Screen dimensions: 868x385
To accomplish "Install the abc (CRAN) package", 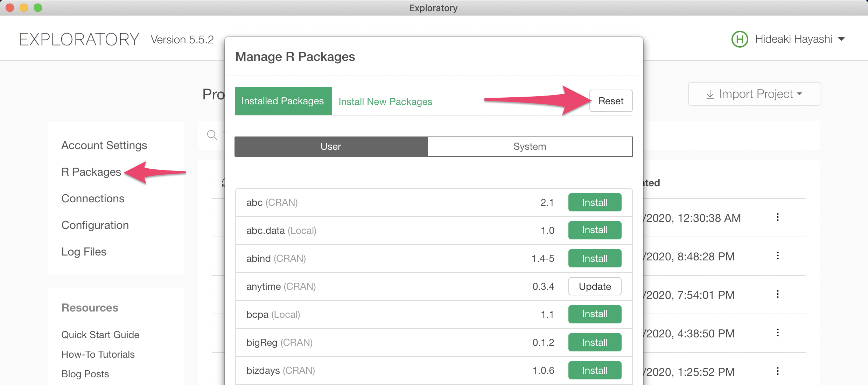I will [595, 202].
